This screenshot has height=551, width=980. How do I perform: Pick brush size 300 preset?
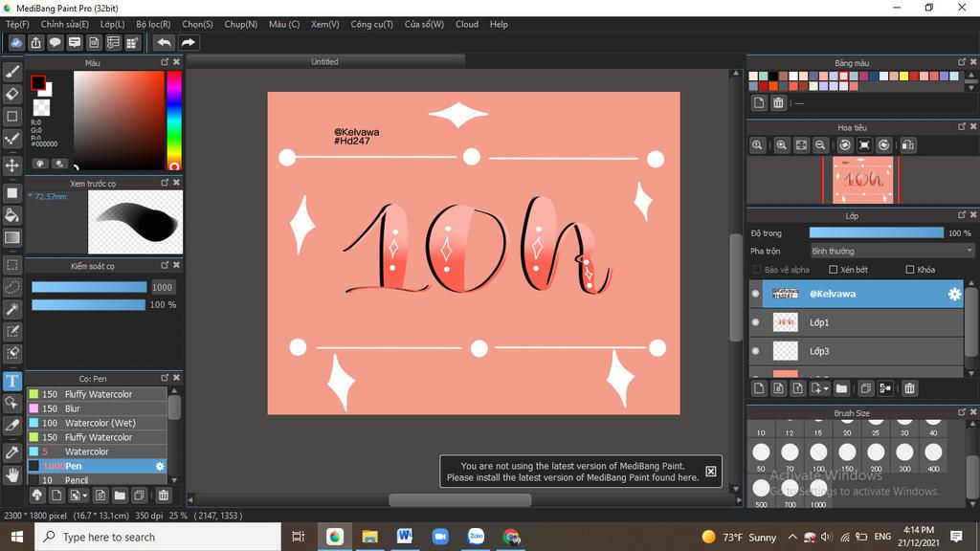(904, 456)
